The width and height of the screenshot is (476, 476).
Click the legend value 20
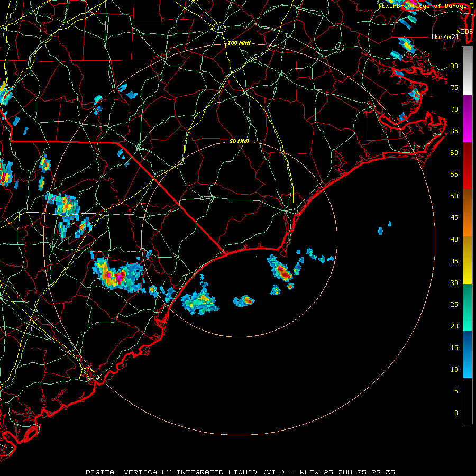tap(454, 326)
